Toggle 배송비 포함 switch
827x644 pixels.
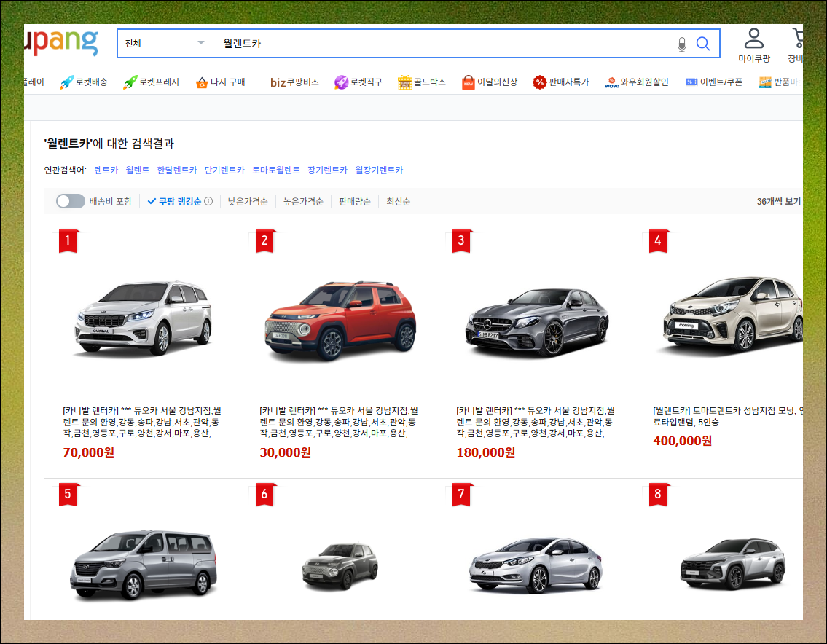tap(71, 201)
